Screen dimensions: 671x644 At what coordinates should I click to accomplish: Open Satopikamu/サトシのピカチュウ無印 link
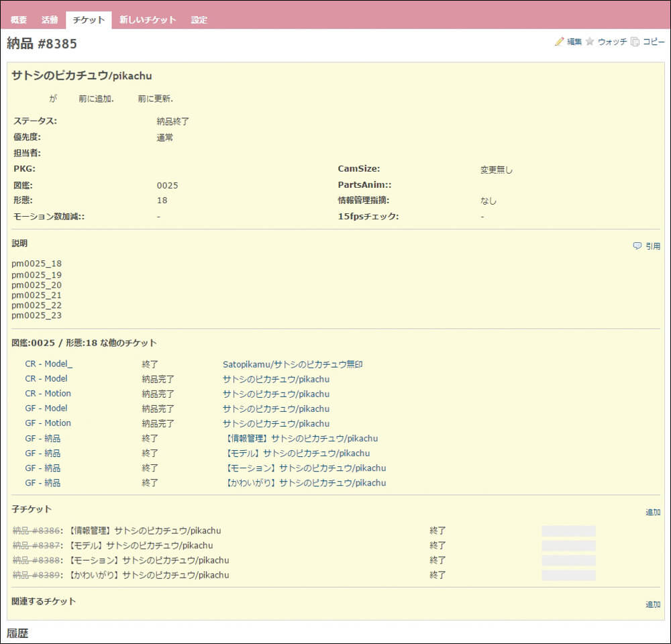[x=293, y=364]
